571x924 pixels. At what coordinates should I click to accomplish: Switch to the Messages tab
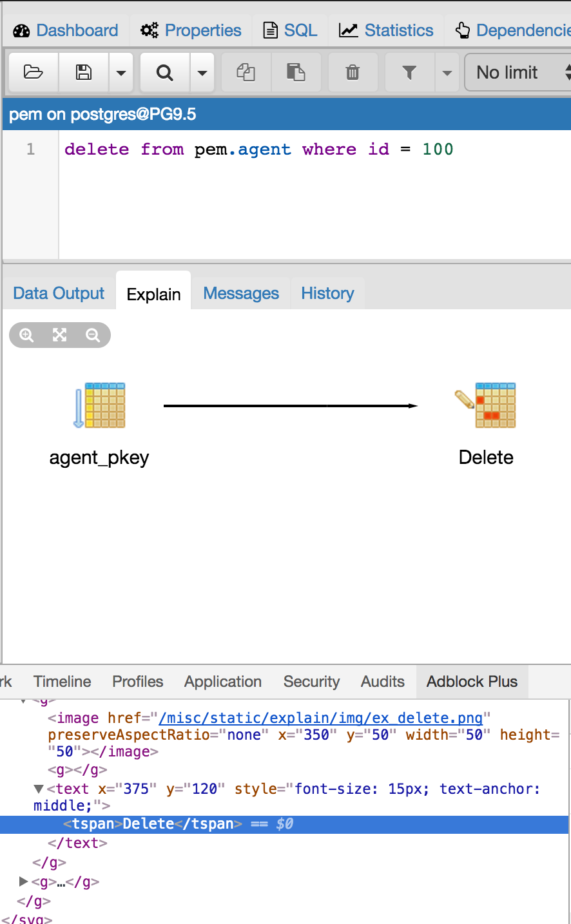pos(241,294)
